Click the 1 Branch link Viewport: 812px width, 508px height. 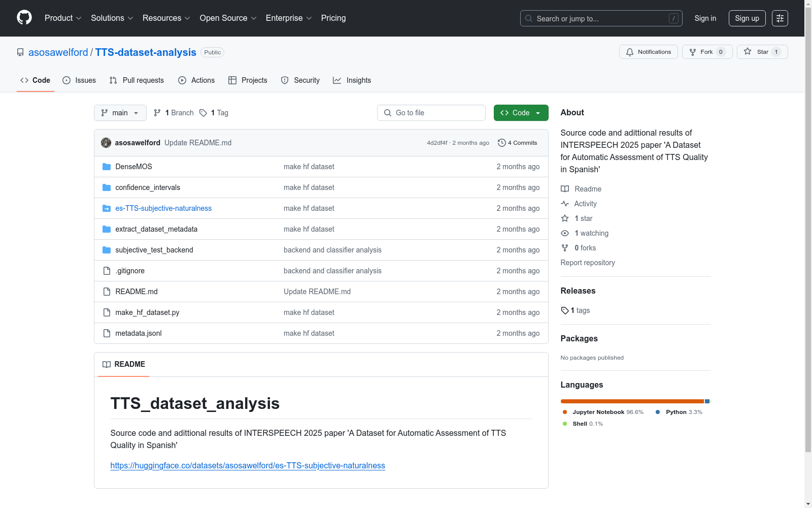174,113
